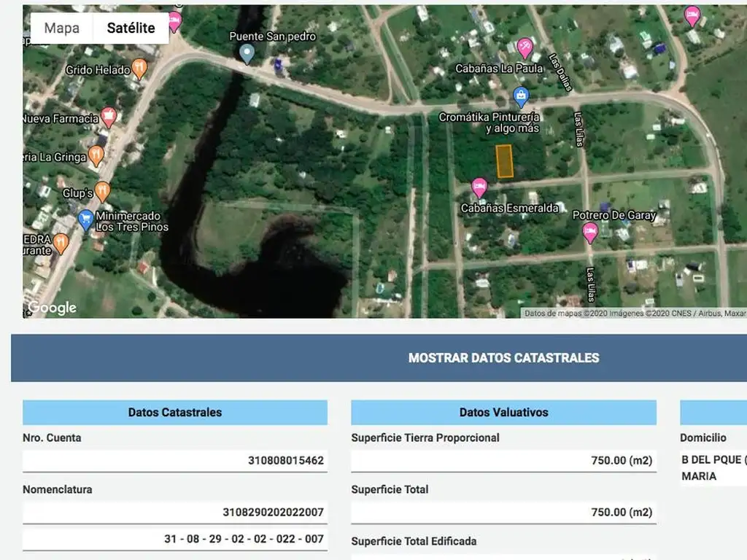The width and height of the screenshot is (747, 560).
Task: Click the Puente San Pedro location pin
Action: (247, 53)
